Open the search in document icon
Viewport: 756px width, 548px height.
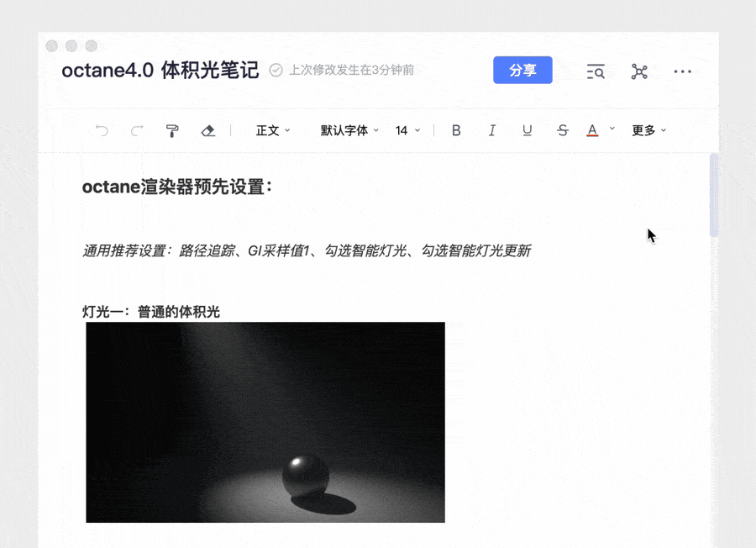point(596,71)
